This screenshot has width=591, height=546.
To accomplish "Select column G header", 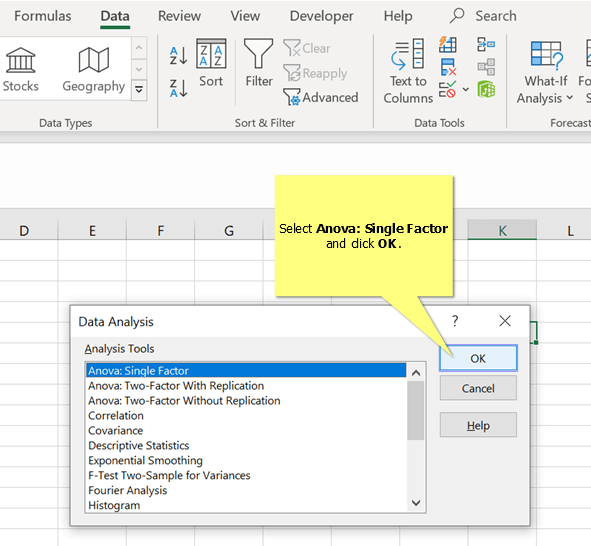I will click(229, 230).
